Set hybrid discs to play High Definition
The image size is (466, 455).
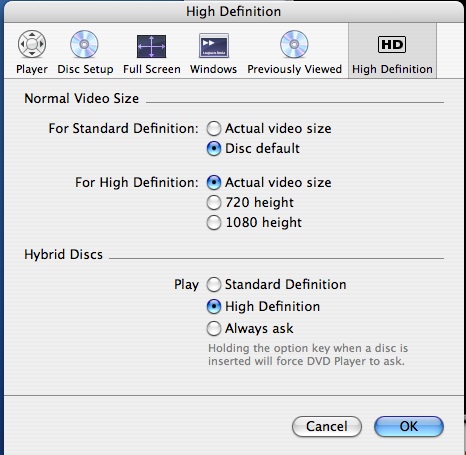[214, 306]
